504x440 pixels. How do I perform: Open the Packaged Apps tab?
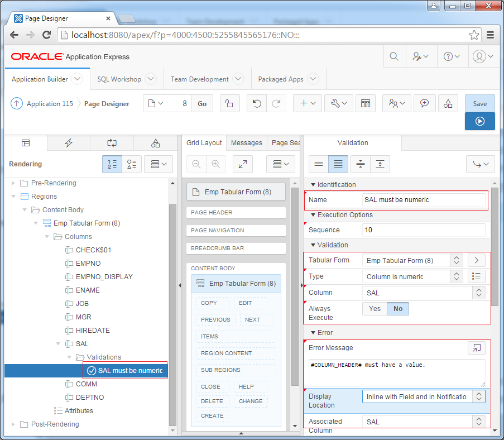281,79
